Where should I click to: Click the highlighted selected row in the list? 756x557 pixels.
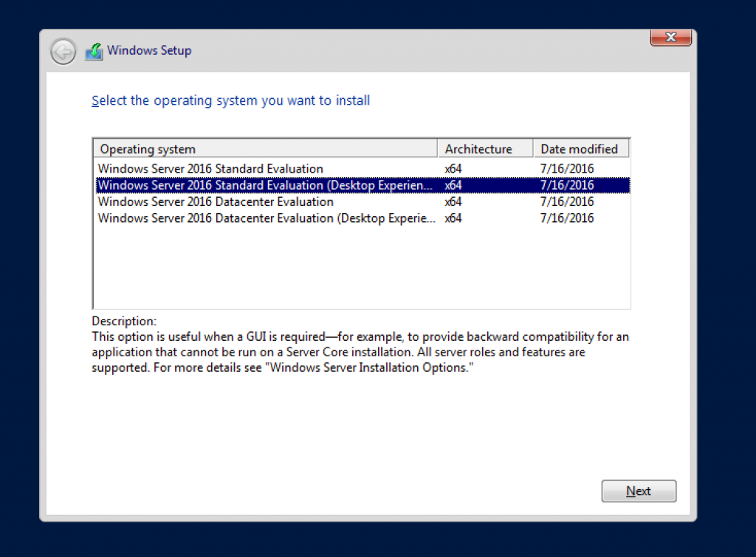[x=360, y=184]
